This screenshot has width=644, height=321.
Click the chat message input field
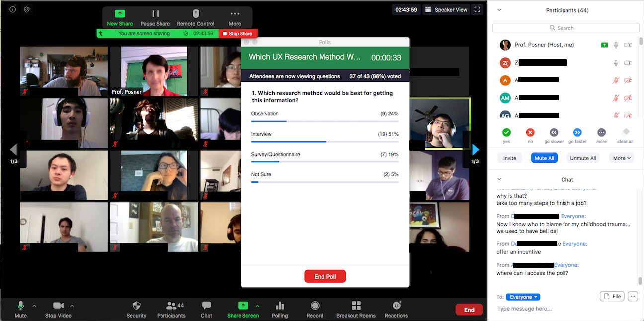coord(547,308)
